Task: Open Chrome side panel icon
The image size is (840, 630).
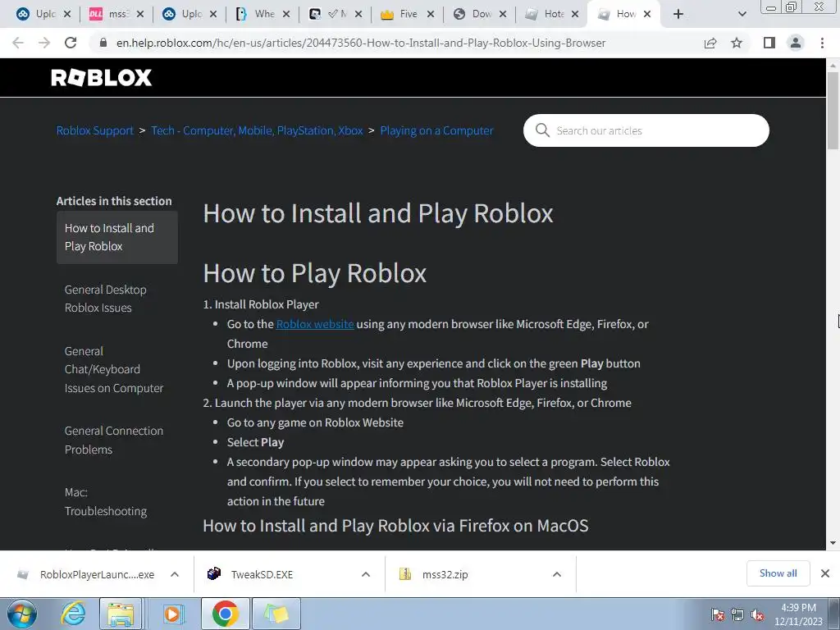Action: (769, 43)
